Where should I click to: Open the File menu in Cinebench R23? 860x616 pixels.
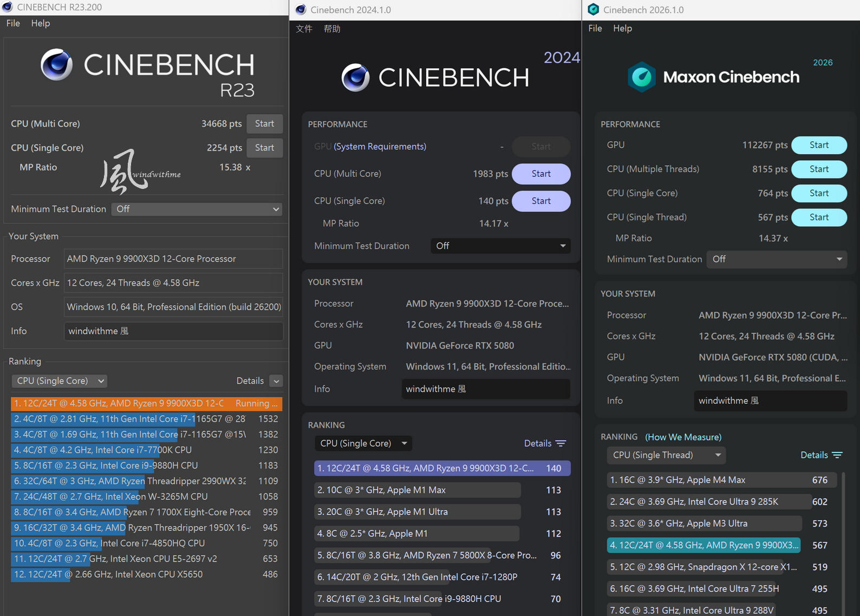pyautogui.click(x=13, y=23)
